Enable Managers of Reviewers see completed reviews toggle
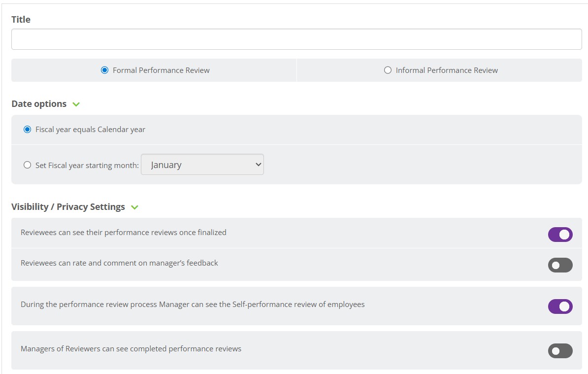This screenshot has height=374, width=588. (x=560, y=351)
